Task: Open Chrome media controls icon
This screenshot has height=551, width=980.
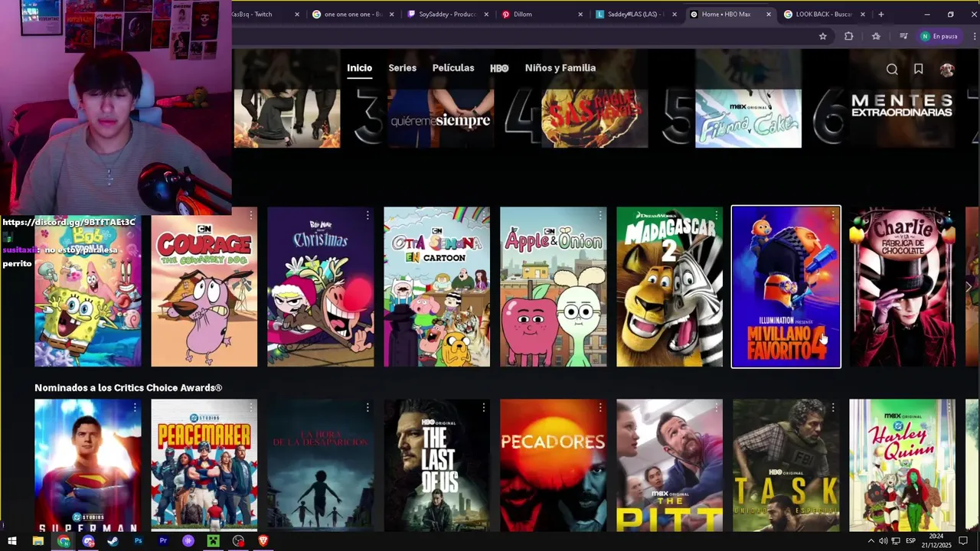Action: pos(903,36)
